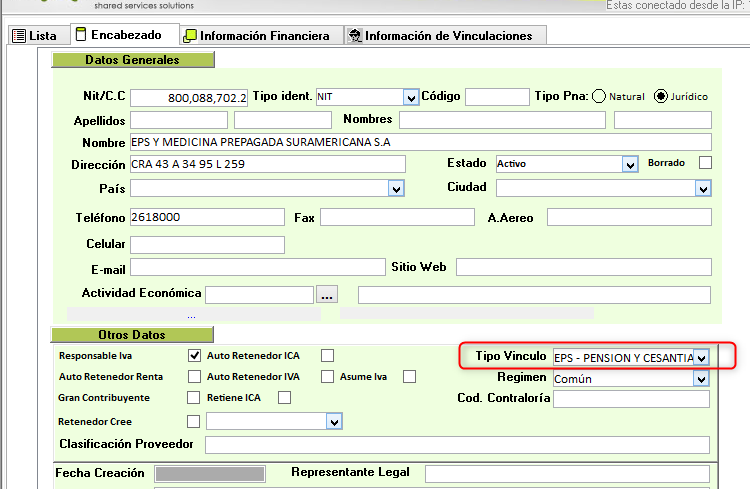The height and width of the screenshot is (489, 750).
Task: Expand the Tipo ident. dropdown
Action: [x=410, y=97]
